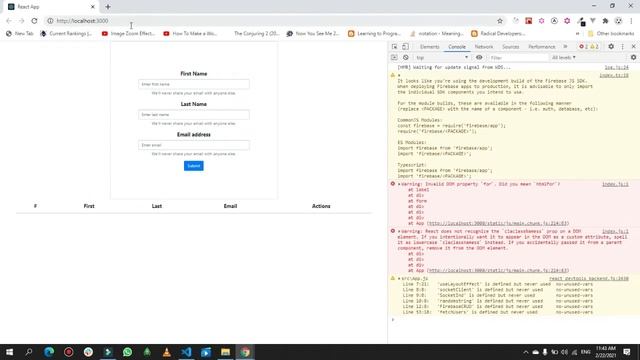Expand the 'Invalid DOM property for' error
The height and width of the screenshot is (360, 640).
coord(399,184)
